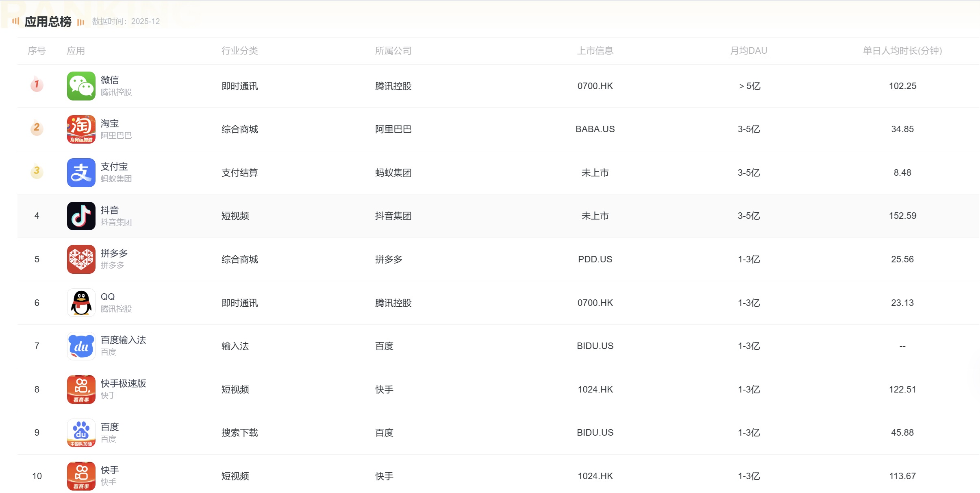
Task: Click the 应用总榜 ranking tab title
Action: [48, 21]
